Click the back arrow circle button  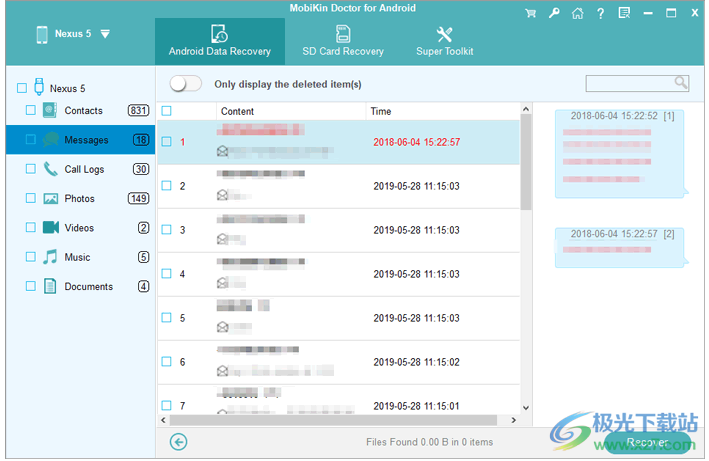click(178, 442)
